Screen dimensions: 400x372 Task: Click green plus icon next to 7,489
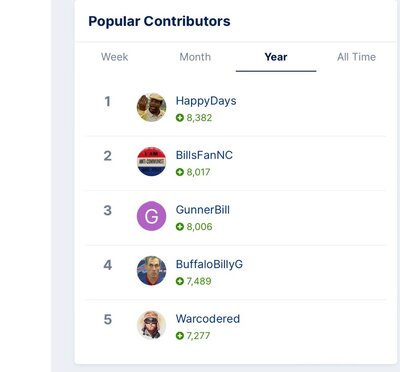click(x=180, y=281)
